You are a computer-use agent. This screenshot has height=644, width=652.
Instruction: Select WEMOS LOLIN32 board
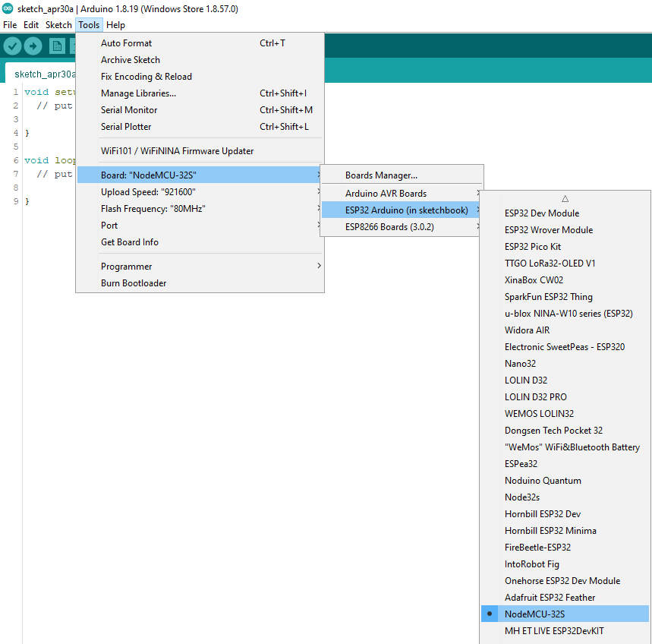[x=565, y=414]
